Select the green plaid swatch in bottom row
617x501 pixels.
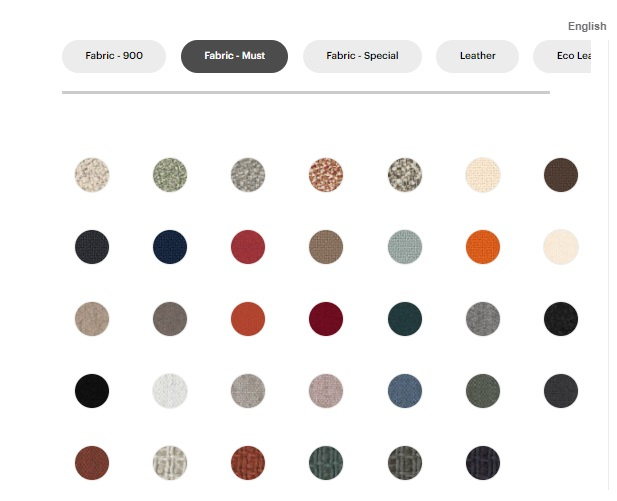pos(326,463)
